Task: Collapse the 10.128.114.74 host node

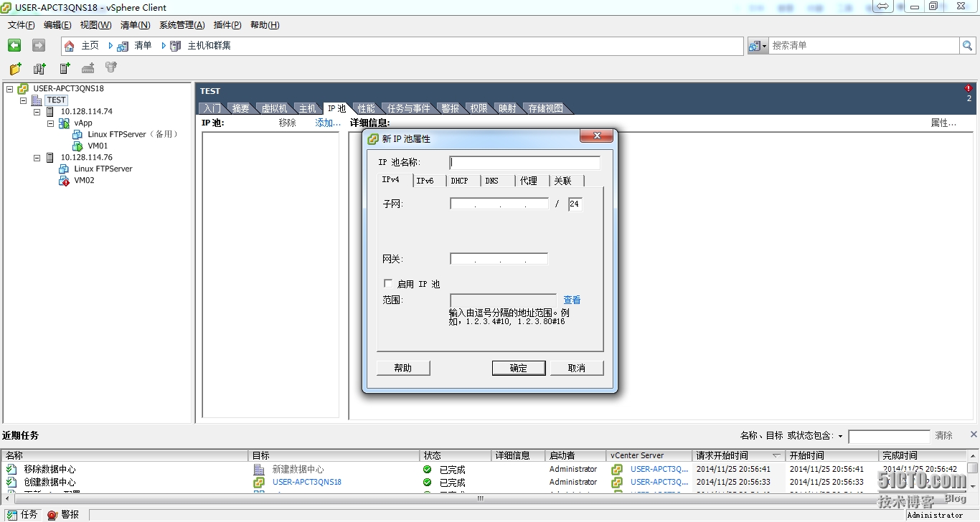Action: pyautogui.click(x=37, y=112)
